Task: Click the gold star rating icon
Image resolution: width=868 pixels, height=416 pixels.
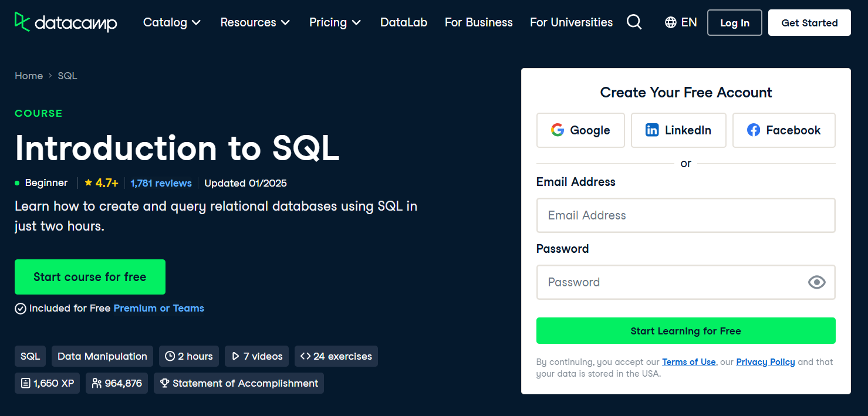Action: tap(89, 183)
